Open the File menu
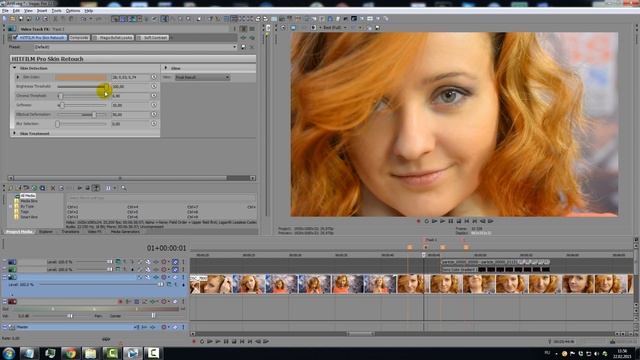Viewport: 640px width, 360px height. click(5, 10)
